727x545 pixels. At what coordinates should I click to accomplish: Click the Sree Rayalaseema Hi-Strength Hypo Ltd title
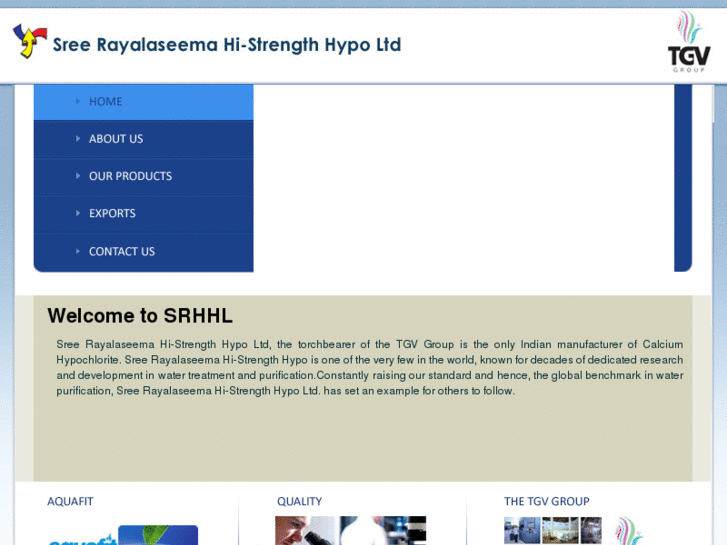point(227,45)
